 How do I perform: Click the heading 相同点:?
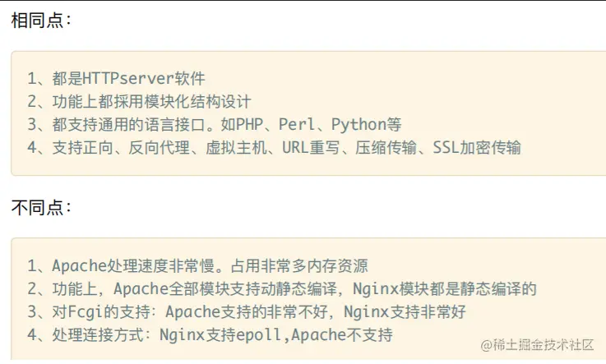pyautogui.click(x=41, y=20)
